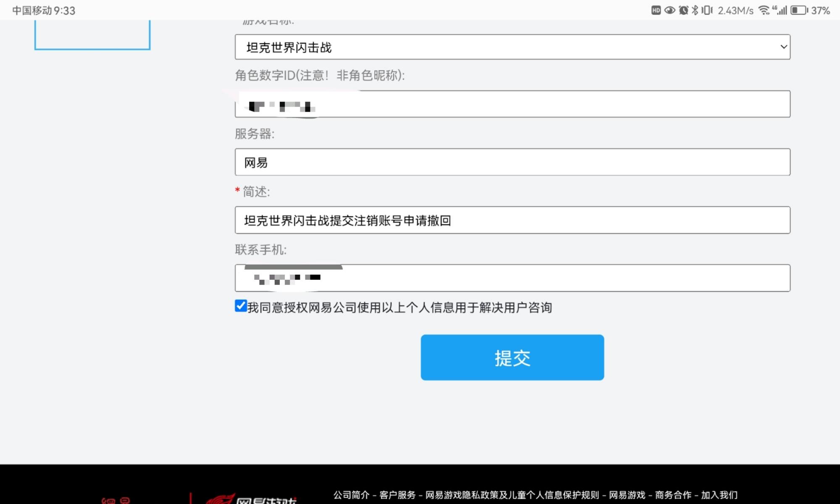Viewport: 840px width, 504px height.
Task: Tap the HD status bar icon
Action: tap(656, 10)
